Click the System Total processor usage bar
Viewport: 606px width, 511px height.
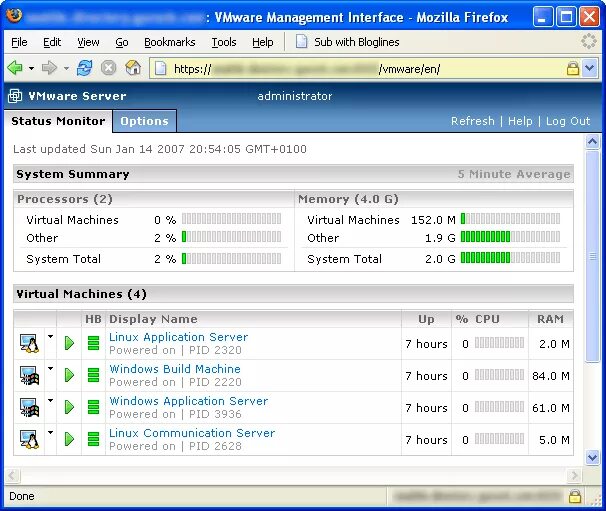tap(232, 258)
